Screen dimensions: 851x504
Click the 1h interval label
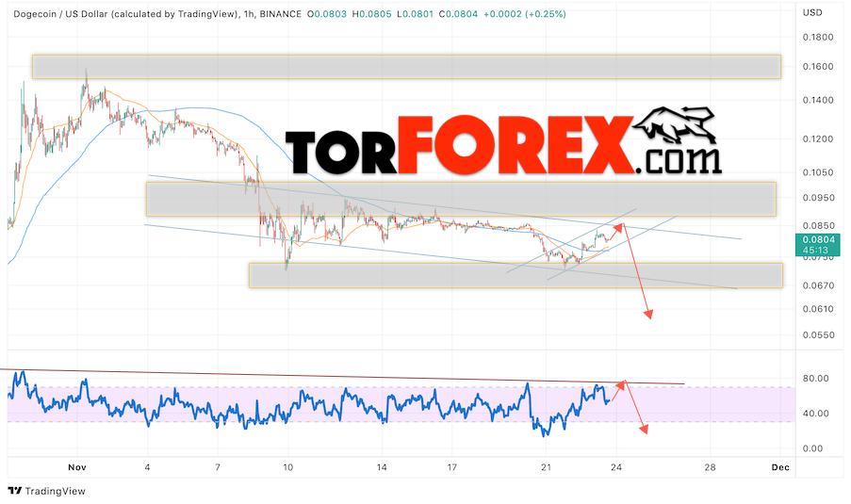(x=249, y=14)
